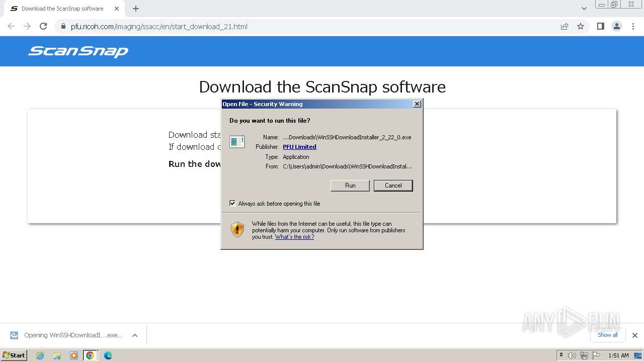Open Windows Media Player from the taskbar
This screenshot has height=362, width=644.
click(73, 355)
